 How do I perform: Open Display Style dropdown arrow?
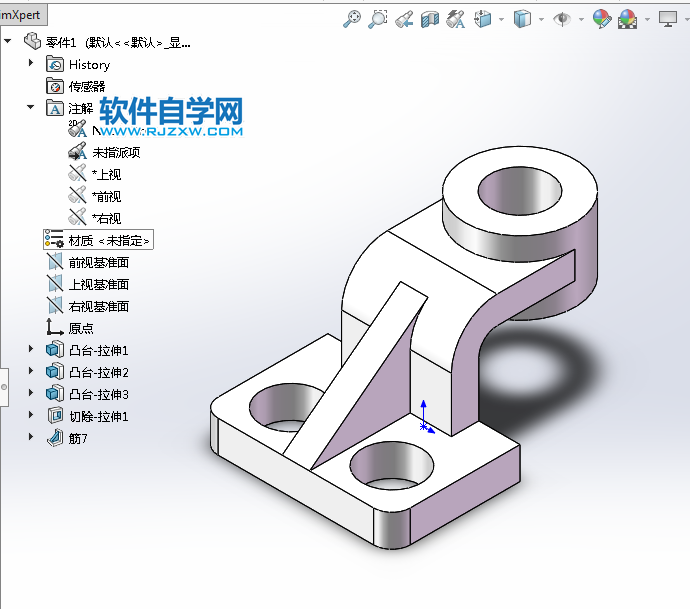point(541,19)
